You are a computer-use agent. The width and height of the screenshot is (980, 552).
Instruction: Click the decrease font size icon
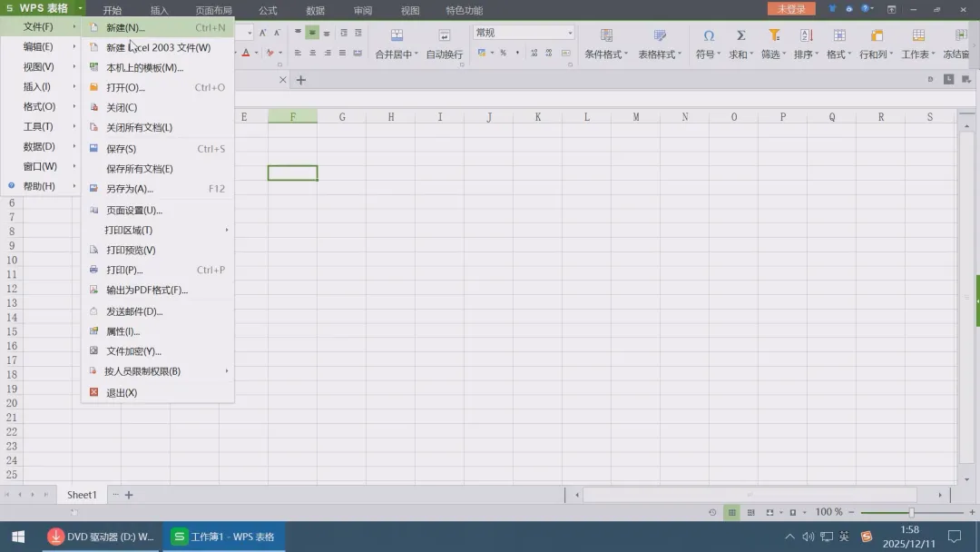[x=277, y=33]
